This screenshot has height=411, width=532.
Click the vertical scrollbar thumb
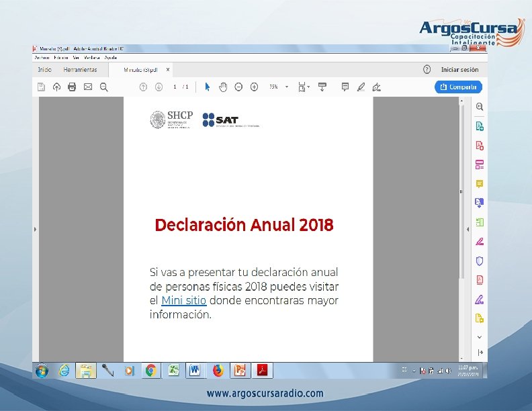click(461, 191)
